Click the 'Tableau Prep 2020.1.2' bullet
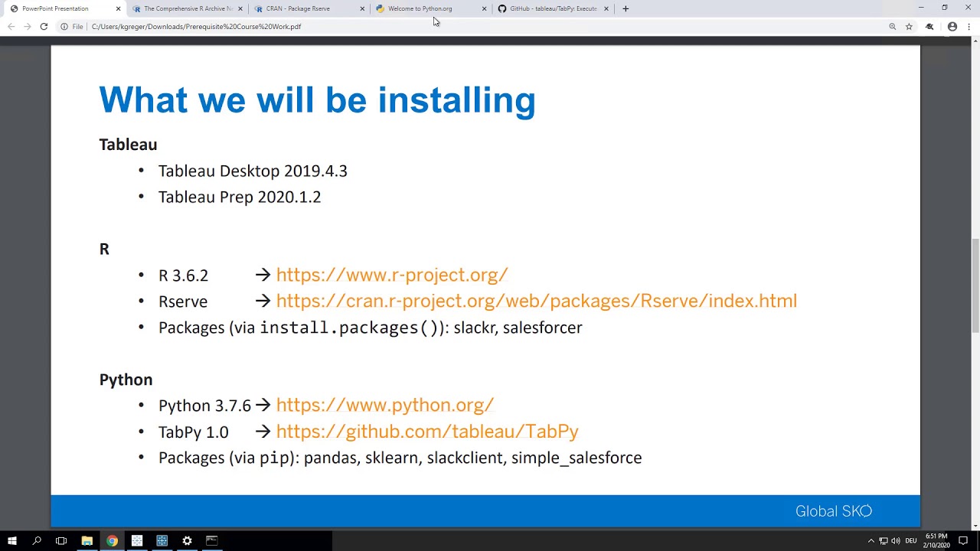980x551 pixels. pyautogui.click(x=240, y=197)
